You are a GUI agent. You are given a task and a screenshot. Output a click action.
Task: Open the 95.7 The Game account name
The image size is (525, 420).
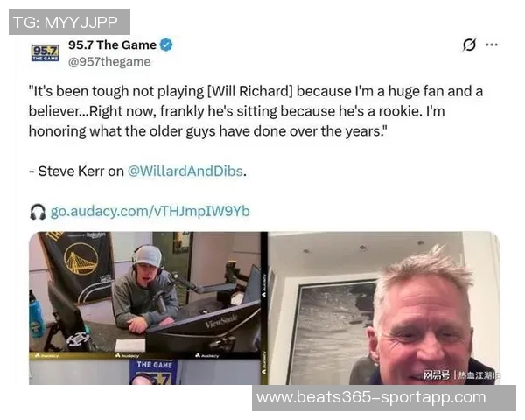click(x=112, y=45)
